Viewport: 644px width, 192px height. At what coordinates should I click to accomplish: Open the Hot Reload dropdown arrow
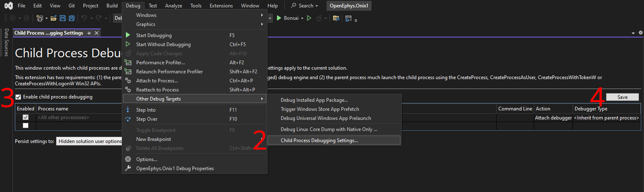[326, 18]
